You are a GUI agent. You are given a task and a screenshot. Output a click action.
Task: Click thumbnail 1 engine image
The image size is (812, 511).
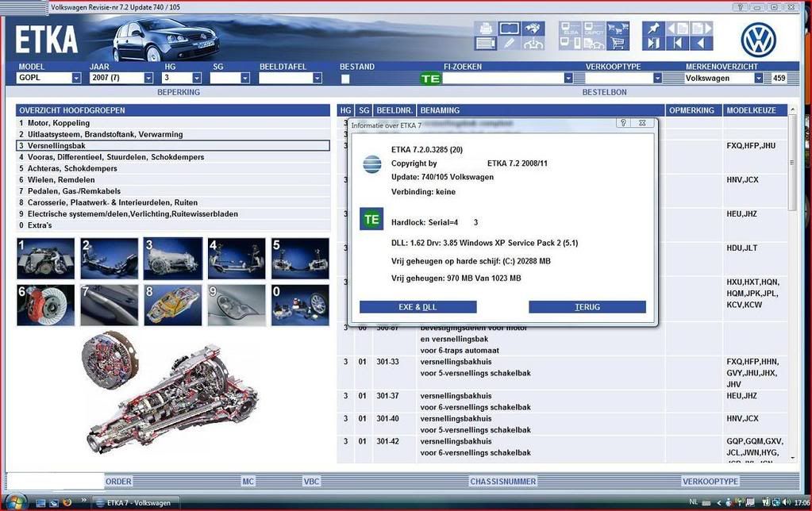pos(45,259)
